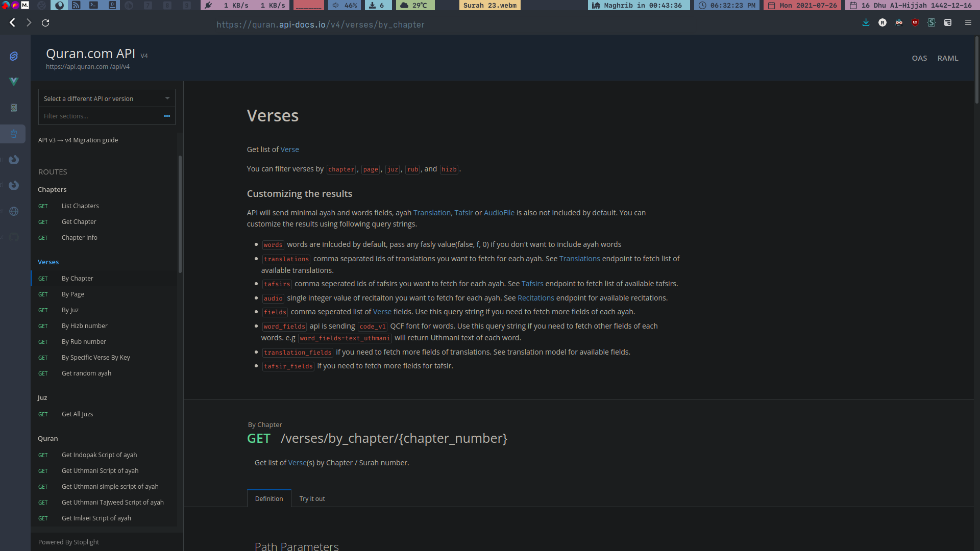Viewport: 980px width, 551px height.
Task: Go back with the browser back arrow
Action: pos(13,22)
